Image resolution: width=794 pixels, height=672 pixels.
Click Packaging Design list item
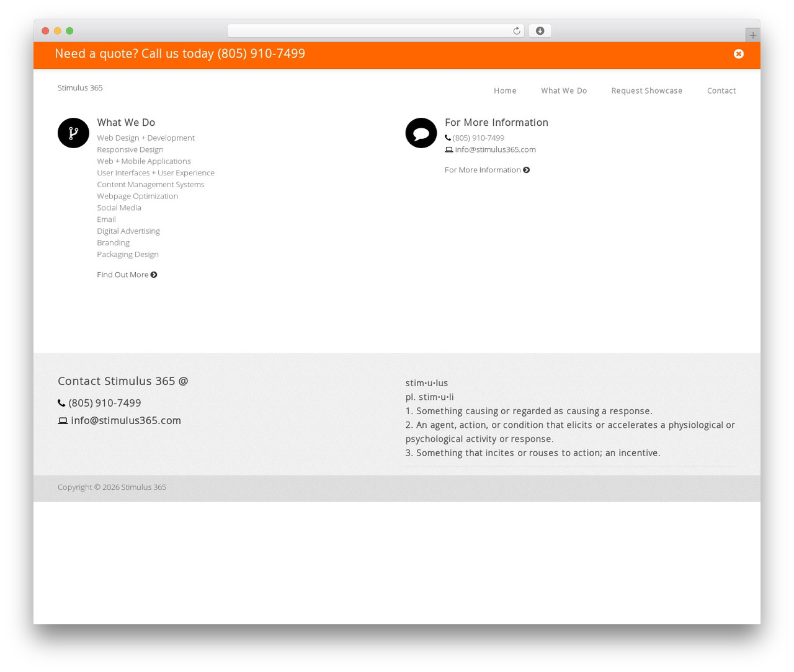tap(128, 254)
